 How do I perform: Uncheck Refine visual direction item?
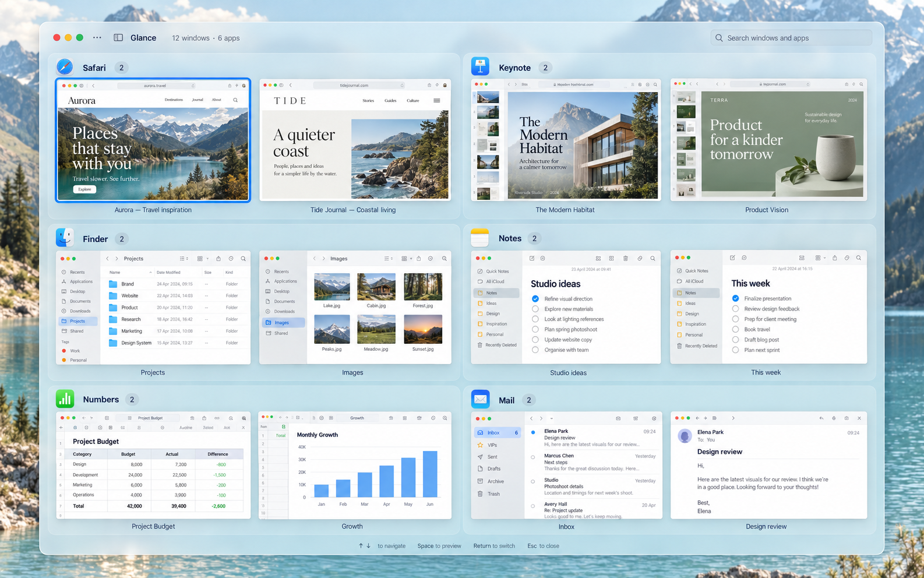535,298
